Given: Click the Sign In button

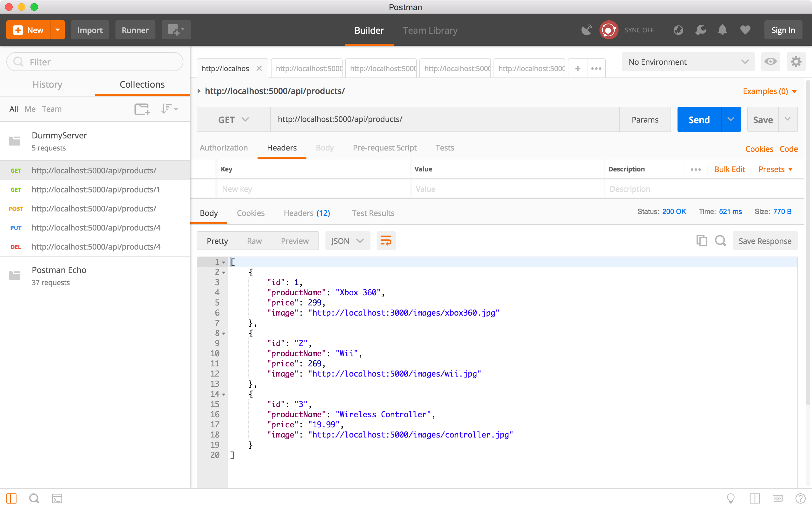Looking at the screenshot, I should click(x=783, y=30).
